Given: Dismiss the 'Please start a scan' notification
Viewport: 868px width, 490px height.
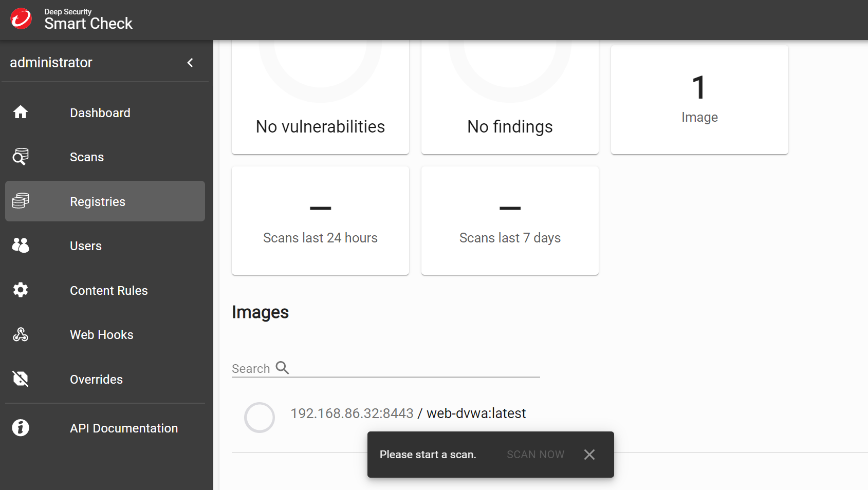Looking at the screenshot, I should pyautogui.click(x=589, y=455).
